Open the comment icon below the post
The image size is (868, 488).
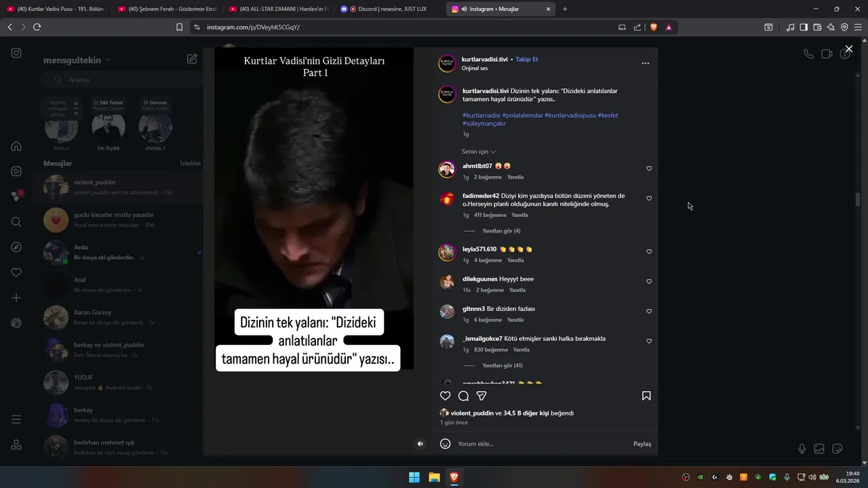click(463, 396)
